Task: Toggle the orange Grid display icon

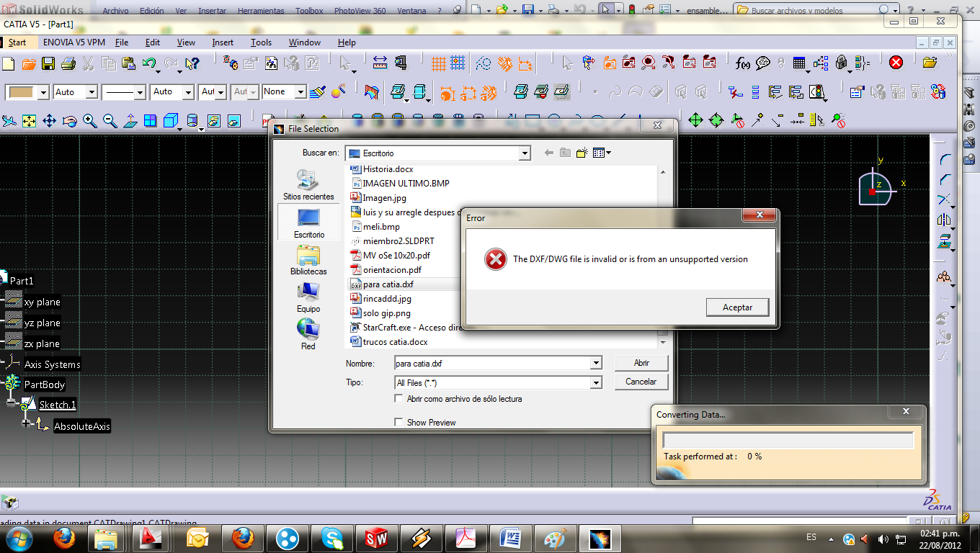Action: tap(437, 63)
